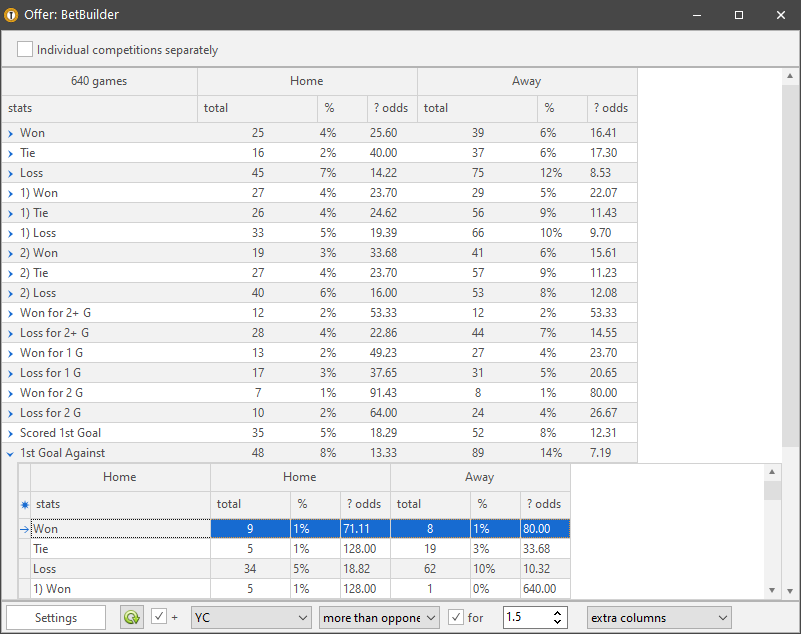This screenshot has height=634, width=801.
Task: Expand the Loss for 2+ G row
Action: 11,333
